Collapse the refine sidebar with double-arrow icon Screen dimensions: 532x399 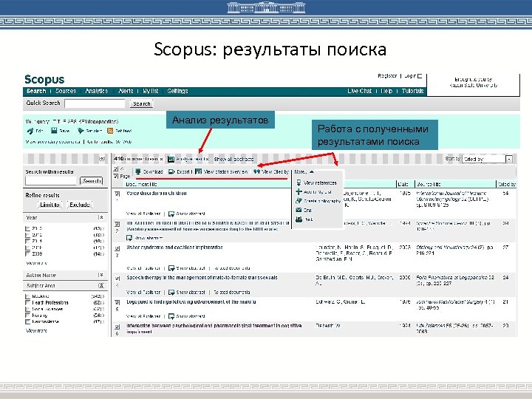(x=102, y=159)
